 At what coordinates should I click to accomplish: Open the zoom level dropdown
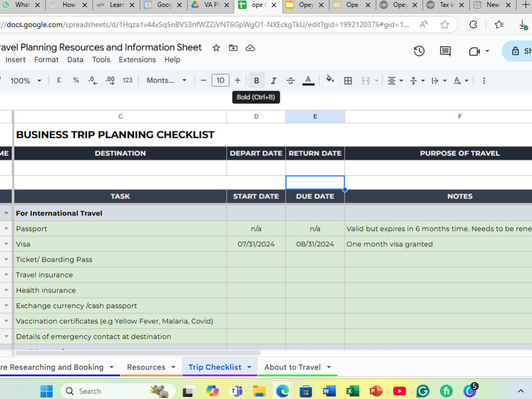click(26, 81)
